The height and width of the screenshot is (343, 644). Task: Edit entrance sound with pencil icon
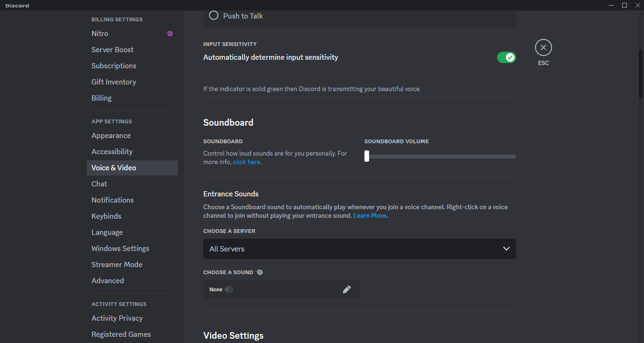pyautogui.click(x=347, y=289)
